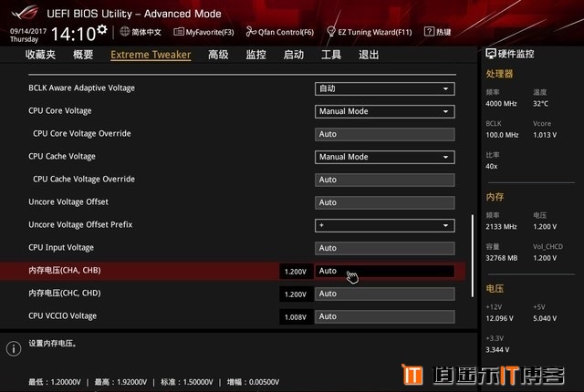Click the 最高: 1.92000V limit text
The height and width of the screenshot is (392, 584).
120,382
